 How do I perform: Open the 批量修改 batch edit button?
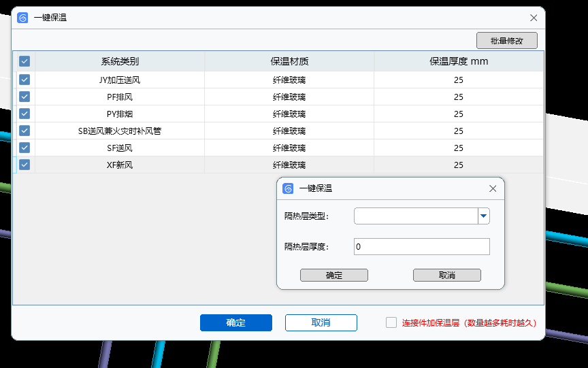pyautogui.click(x=506, y=41)
